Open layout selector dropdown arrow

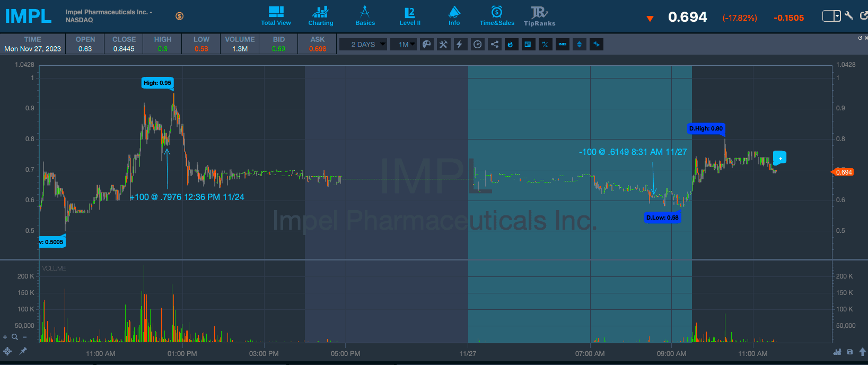tap(837, 16)
